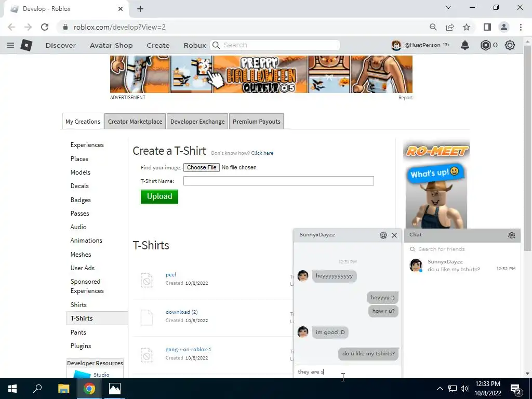Click the Roblox logo home icon
This screenshot has width=532, height=399.
[26, 45]
